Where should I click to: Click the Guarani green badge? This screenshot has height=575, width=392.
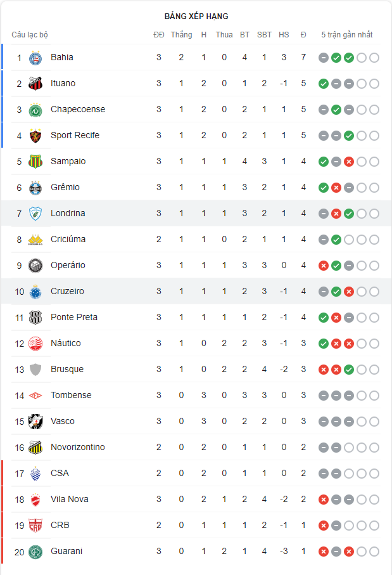coord(35,552)
